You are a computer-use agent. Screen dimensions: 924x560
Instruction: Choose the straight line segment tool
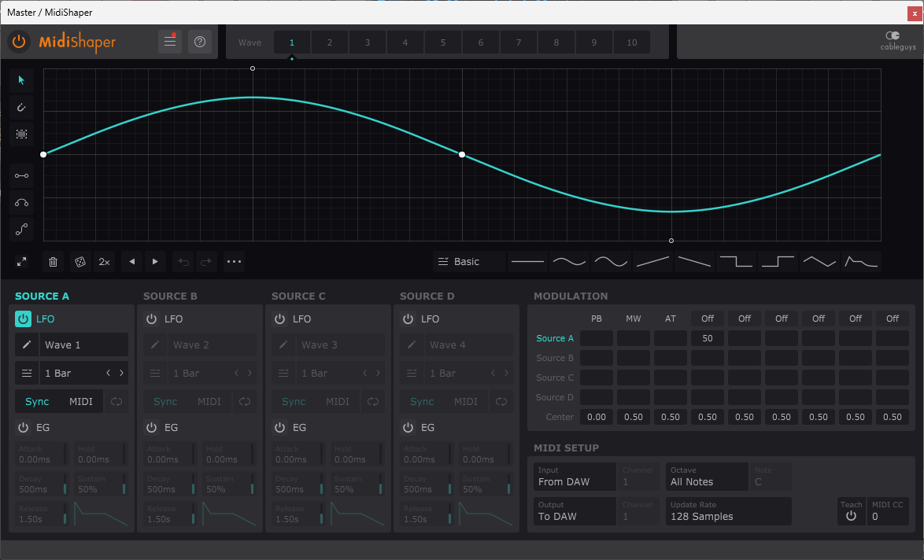[x=21, y=175]
